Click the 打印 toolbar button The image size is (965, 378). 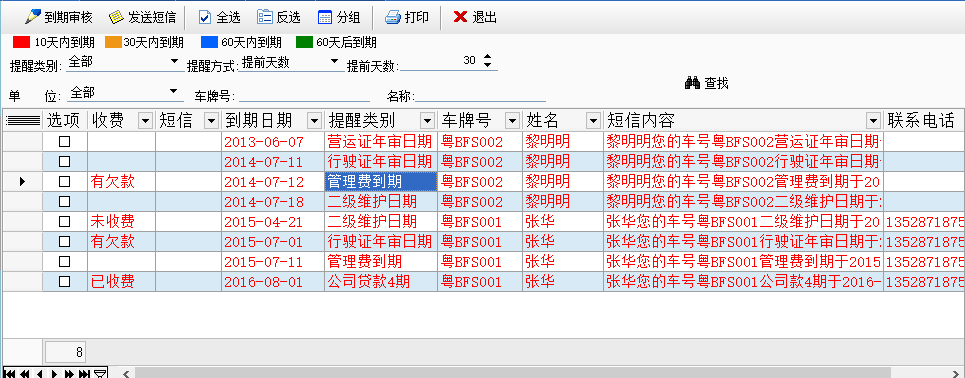pyautogui.click(x=407, y=17)
